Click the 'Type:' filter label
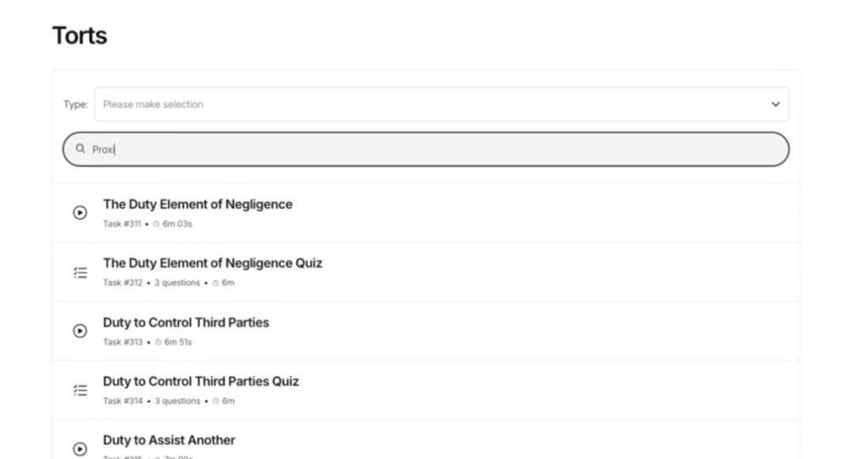 coord(75,104)
